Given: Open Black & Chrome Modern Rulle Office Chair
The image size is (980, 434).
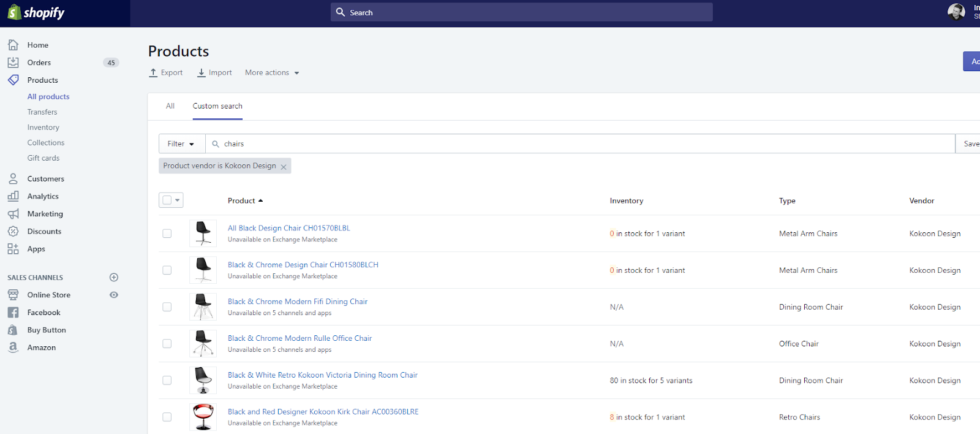Looking at the screenshot, I should click(300, 338).
